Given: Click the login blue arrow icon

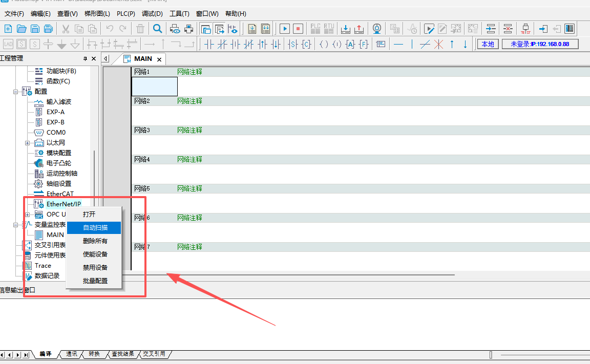Looking at the screenshot, I should [543, 29].
